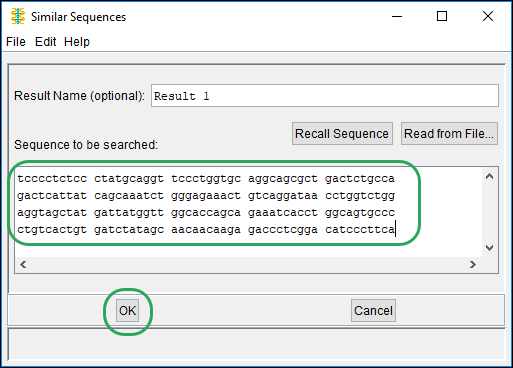Screen dimensions: 513x368
Task: Place cursor in the first sequence line
Action: pyautogui.click(x=206, y=179)
